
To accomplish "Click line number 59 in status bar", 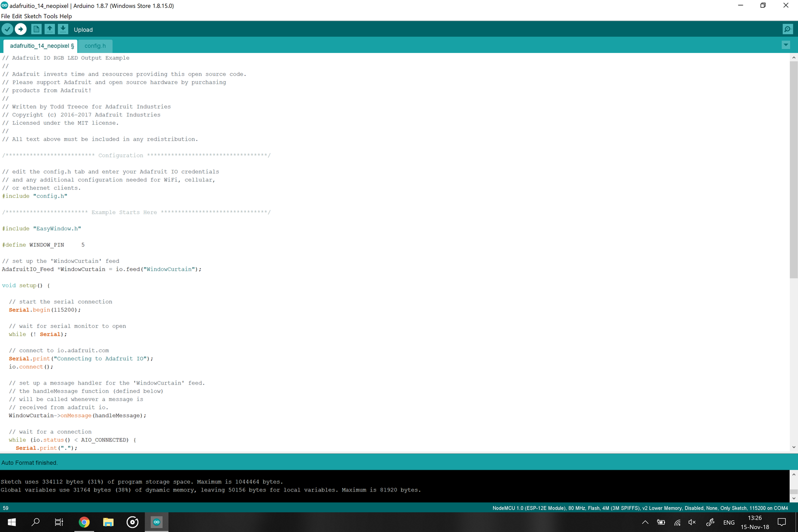I will (x=6, y=508).
